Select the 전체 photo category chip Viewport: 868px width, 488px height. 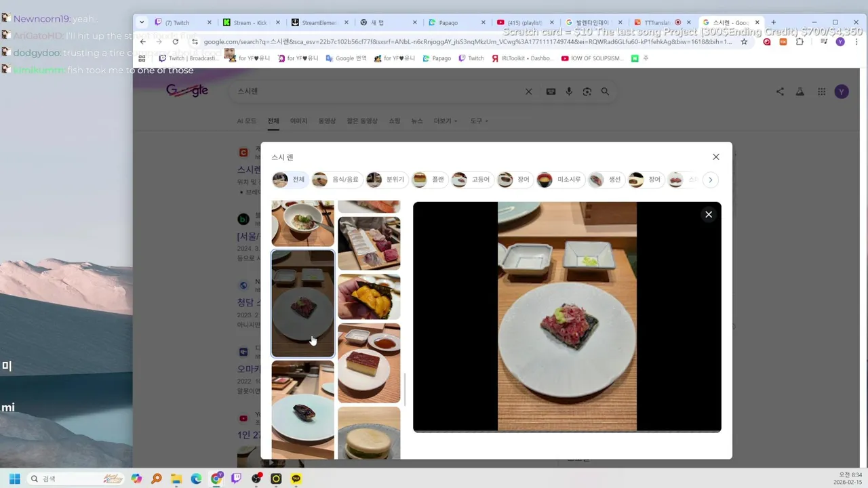click(x=290, y=180)
